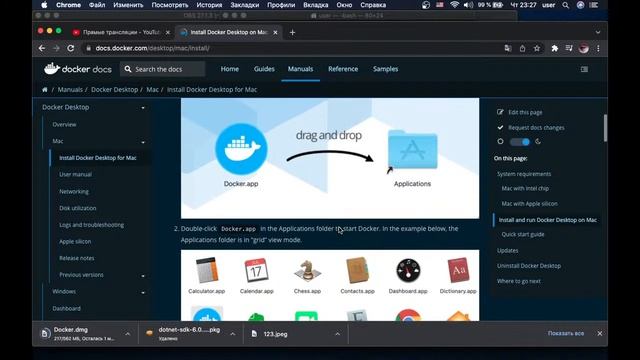The width and height of the screenshot is (640, 360).
Task: Click the Docker.app whale image
Action: [241, 149]
